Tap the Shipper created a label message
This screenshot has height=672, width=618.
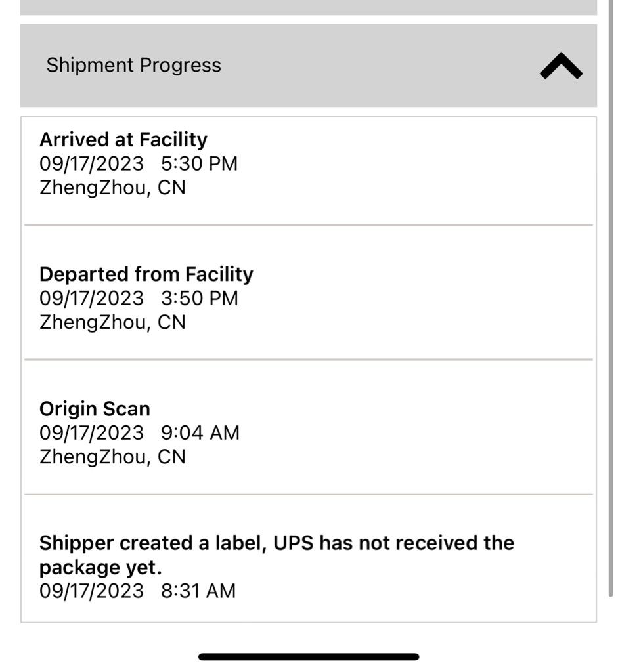[276, 555]
